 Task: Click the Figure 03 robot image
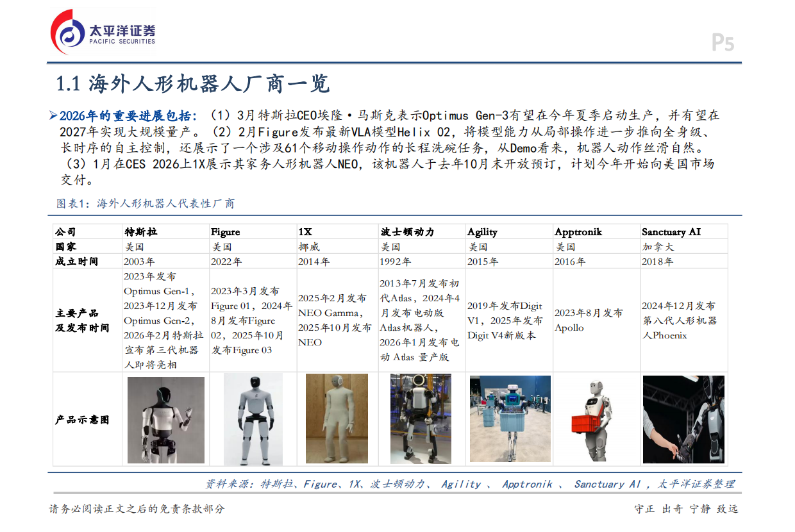(x=253, y=419)
